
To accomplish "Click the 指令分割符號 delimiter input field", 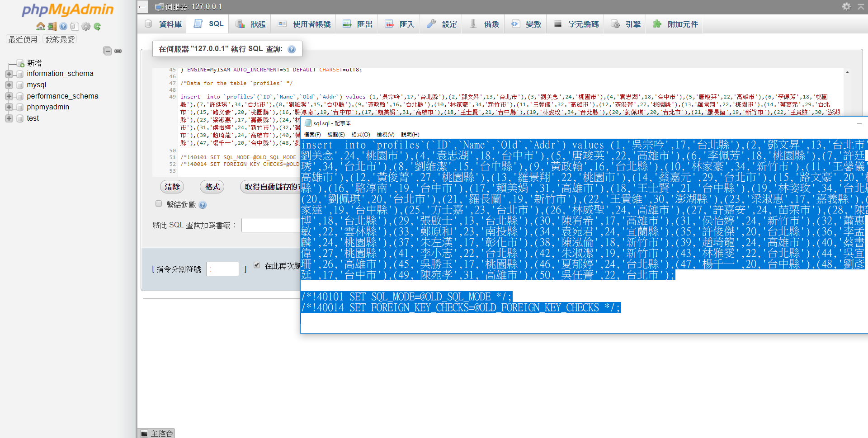I will (x=222, y=269).
